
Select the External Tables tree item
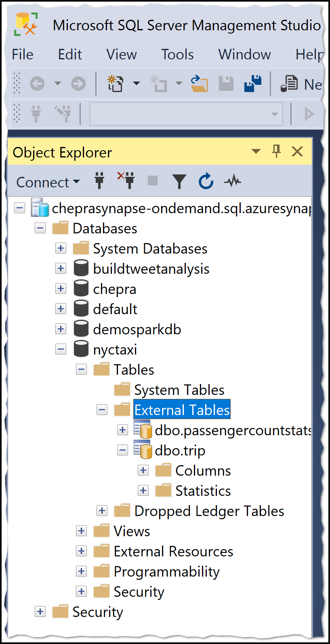[x=182, y=409]
